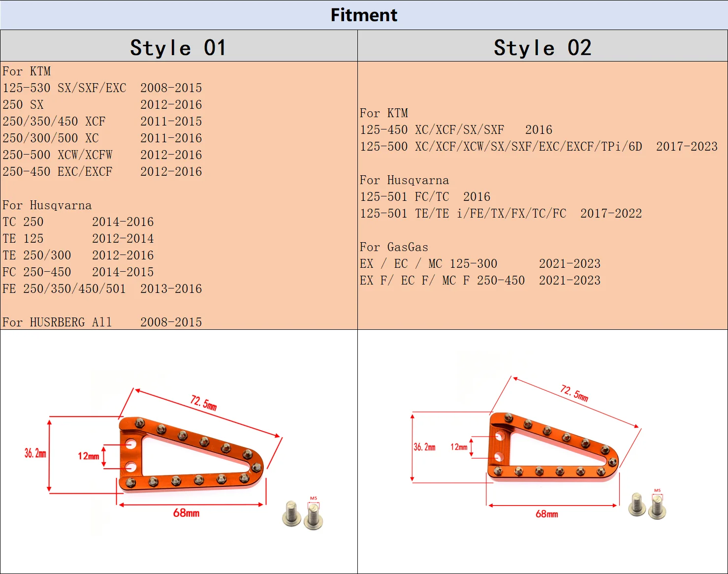Click 'For HUSRBERG All 2008-2015' line
The image size is (728, 574).
pos(102,322)
